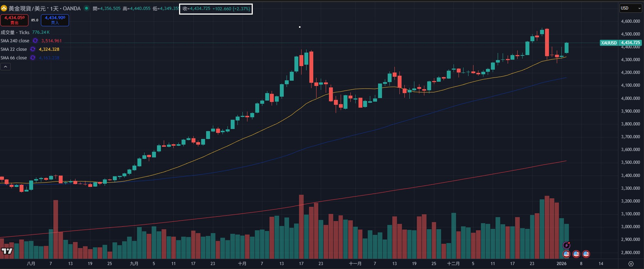Click the first US flag economic event

click(x=566, y=254)
